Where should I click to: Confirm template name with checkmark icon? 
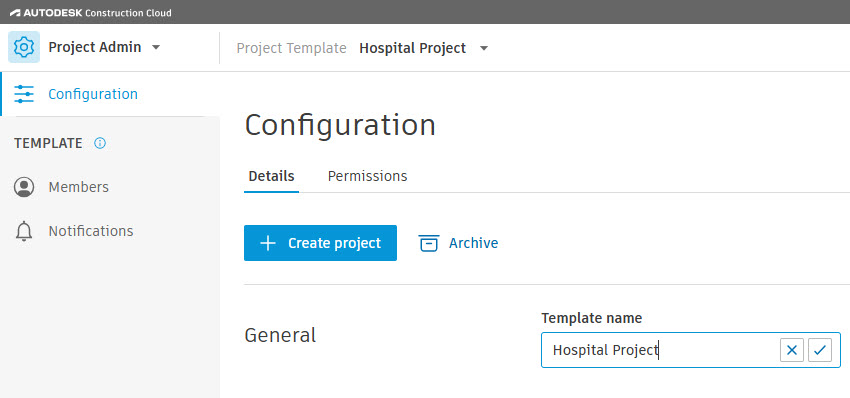(x=820, y=350)
